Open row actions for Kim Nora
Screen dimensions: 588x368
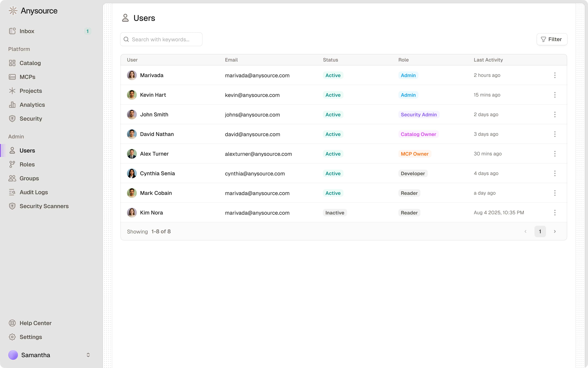(x=555, y=213)
